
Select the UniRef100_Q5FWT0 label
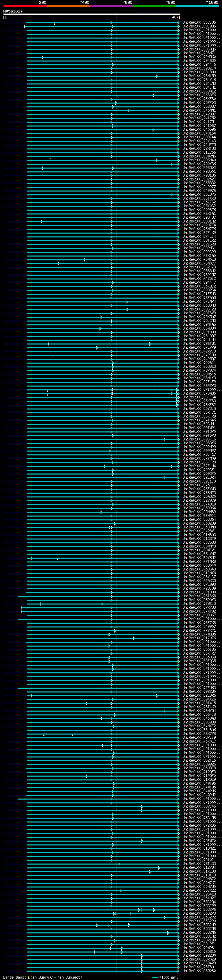click(x=199, y=841)
